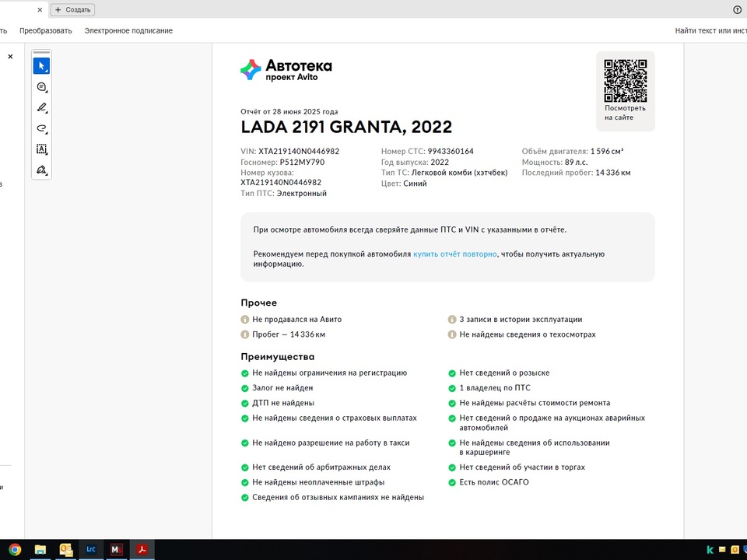Click Последний пробег value 14 336 км
The image size is (747, 560).
point(612,173)
